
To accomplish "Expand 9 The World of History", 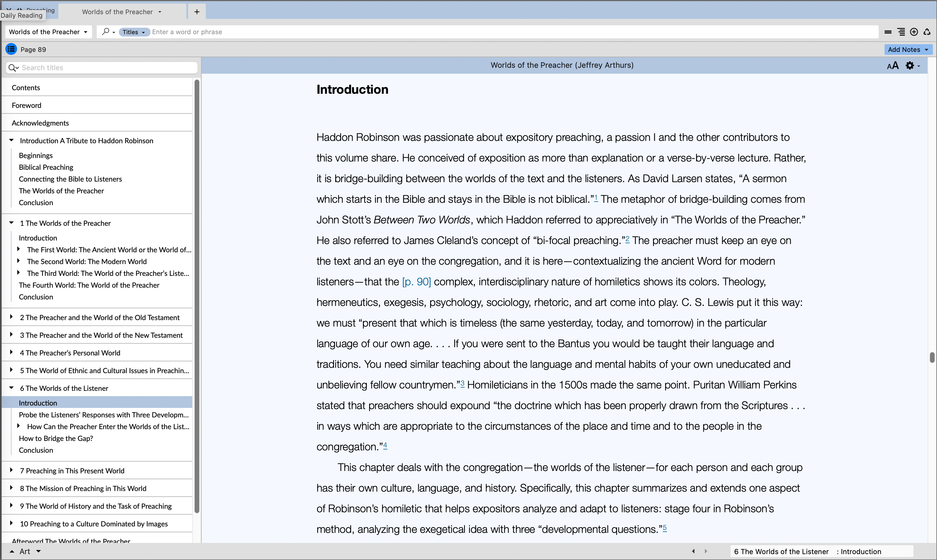I will 11,506.
